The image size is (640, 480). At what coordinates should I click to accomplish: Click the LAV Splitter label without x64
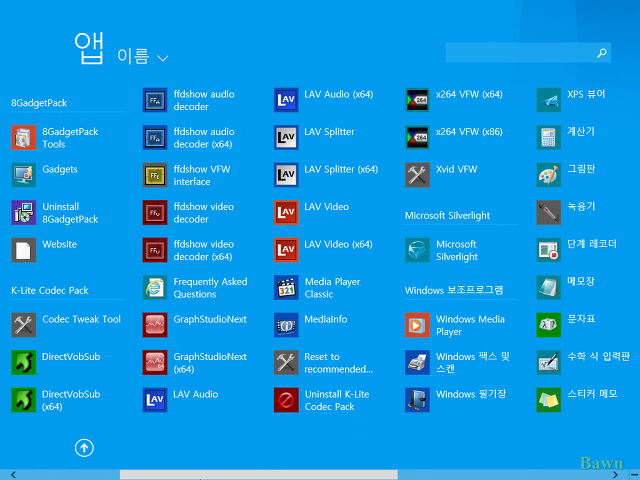329,132
